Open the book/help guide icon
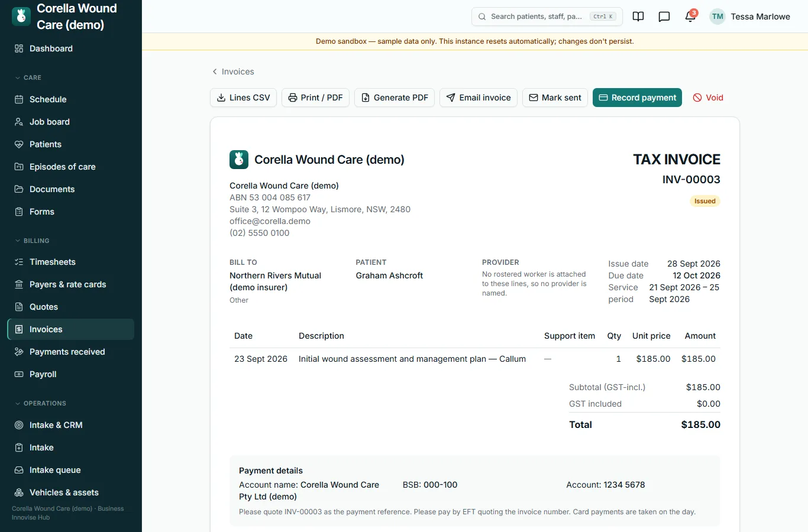Image resolution: width=808 pixels, height=532 pixels. pyautogui.click(x=638, y=17)
